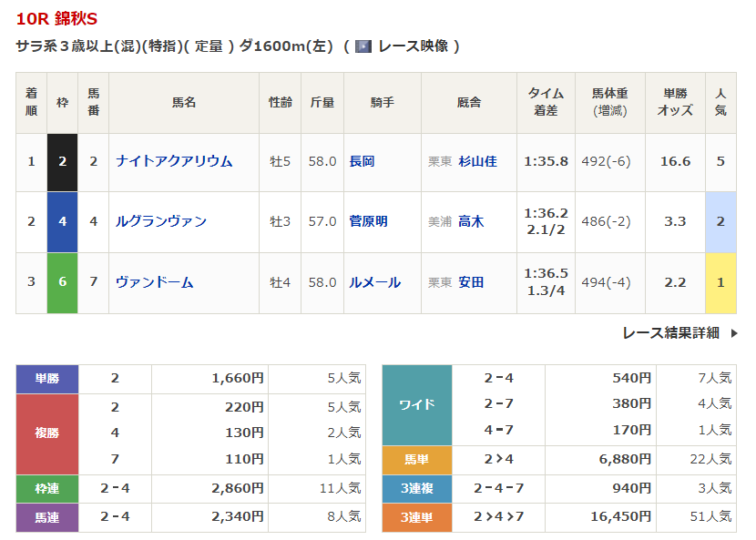The width and height of the screenshot is (756, 540).
Task: Select the ワイド payout label
Action: pos(417,404)
